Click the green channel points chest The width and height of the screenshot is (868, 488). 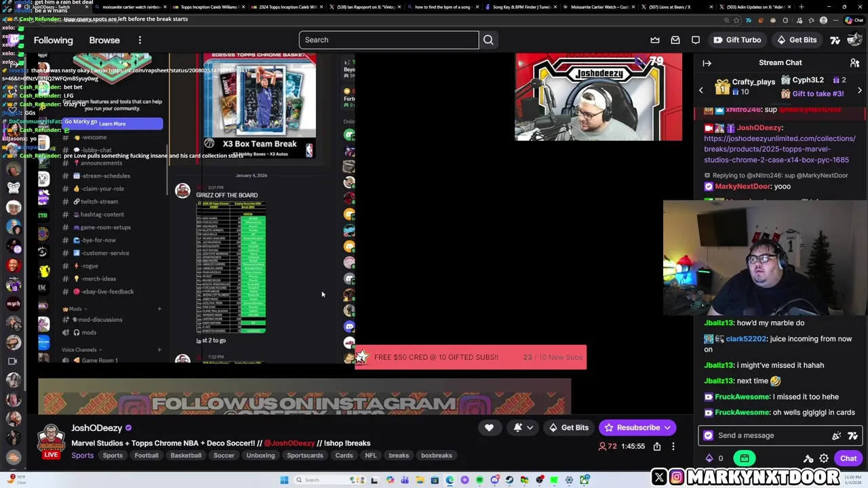(745, 459)
